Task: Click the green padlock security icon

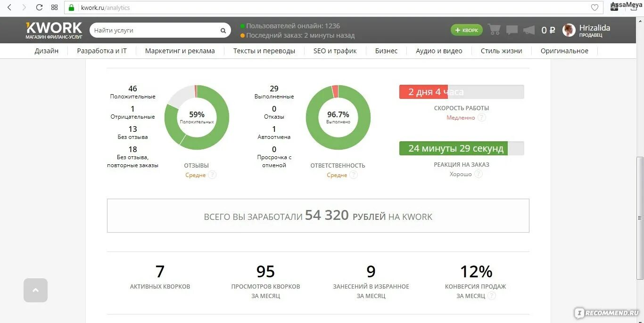Action: pyautogui.click(x=72, y=8)
